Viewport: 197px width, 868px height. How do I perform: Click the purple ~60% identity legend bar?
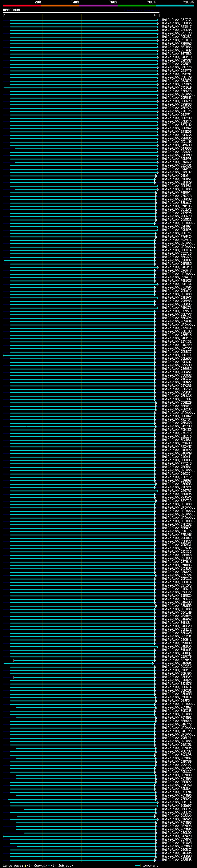click(98, 6)
